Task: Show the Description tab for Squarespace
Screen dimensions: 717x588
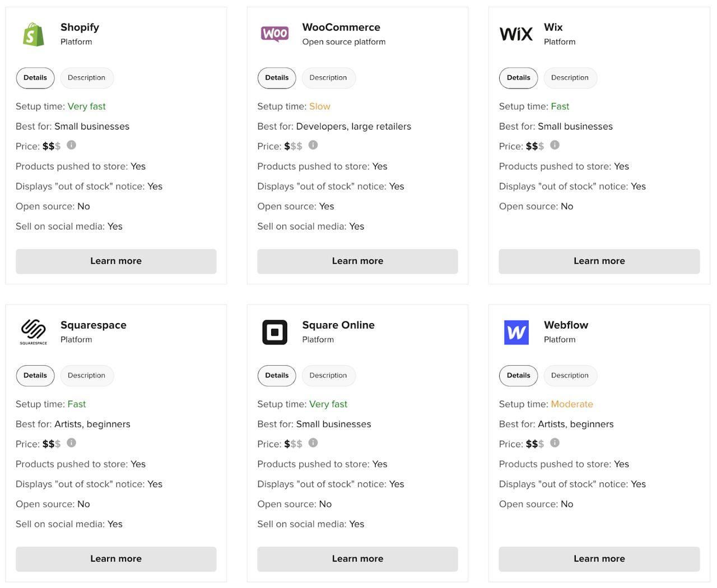Action: coord(86,376)
